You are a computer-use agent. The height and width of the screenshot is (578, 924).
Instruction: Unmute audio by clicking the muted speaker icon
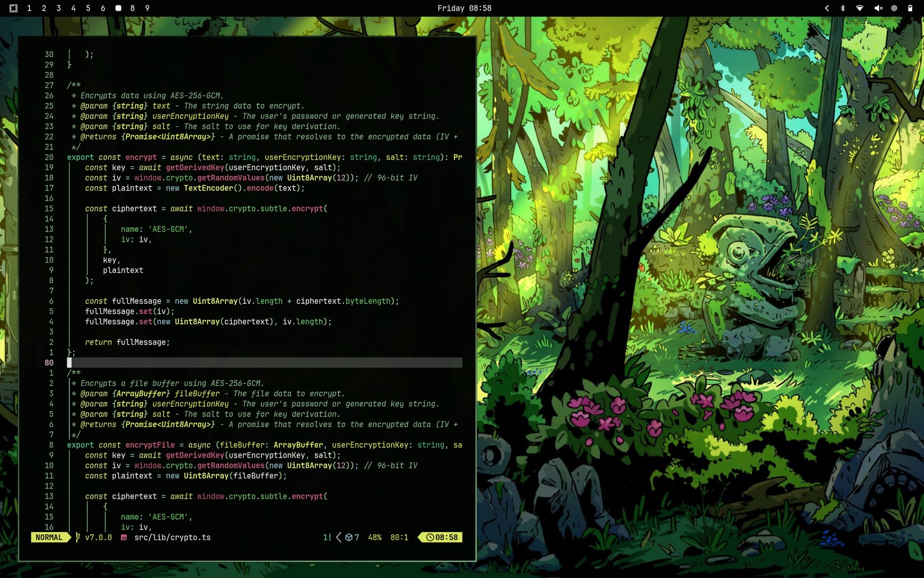(877, 8)
